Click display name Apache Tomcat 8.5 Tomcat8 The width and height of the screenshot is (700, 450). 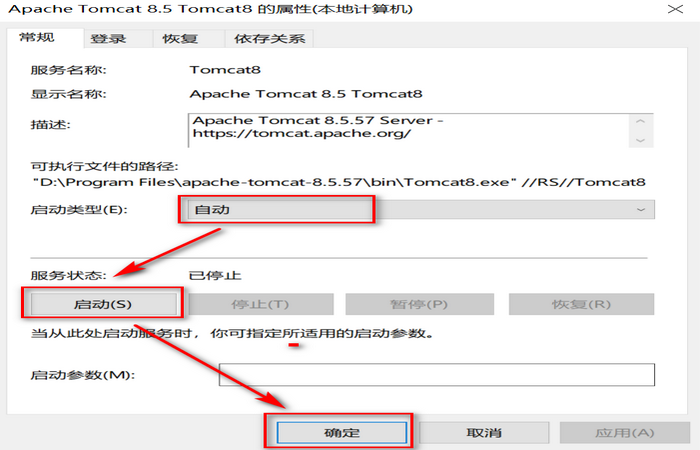306,94
